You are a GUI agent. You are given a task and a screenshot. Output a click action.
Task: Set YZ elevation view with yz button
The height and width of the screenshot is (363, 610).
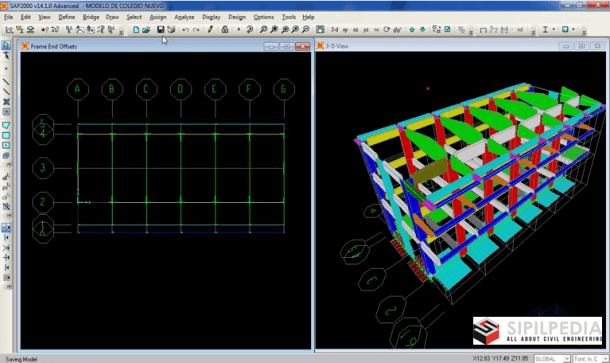click(366, 30)
